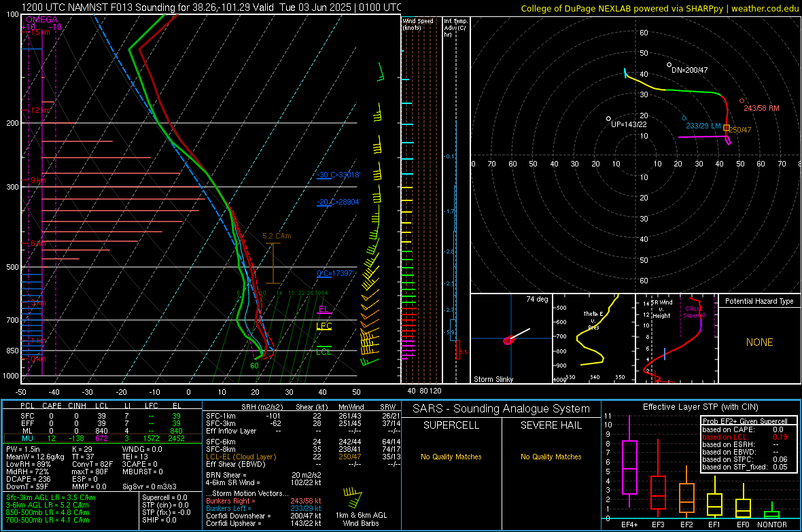Click the red Bunkers Right circle on hodograph
The height and width of the screenshot is (532, 802).
click(x=742, y=101)
